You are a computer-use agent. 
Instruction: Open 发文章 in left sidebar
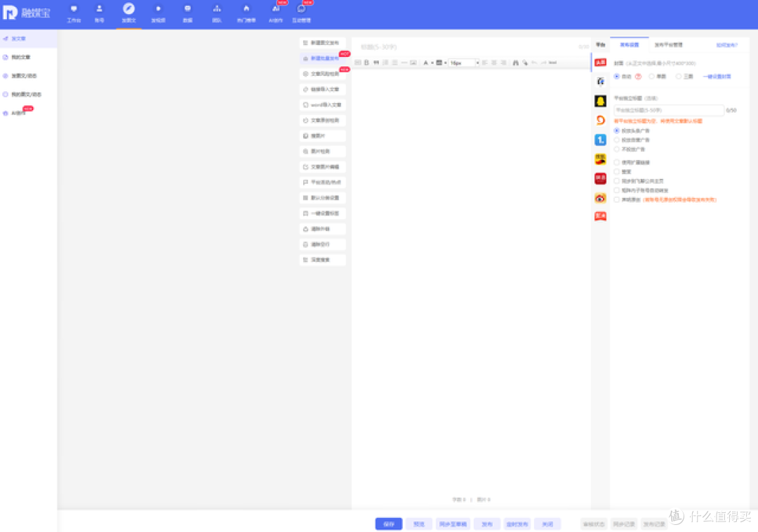(29, 38)
